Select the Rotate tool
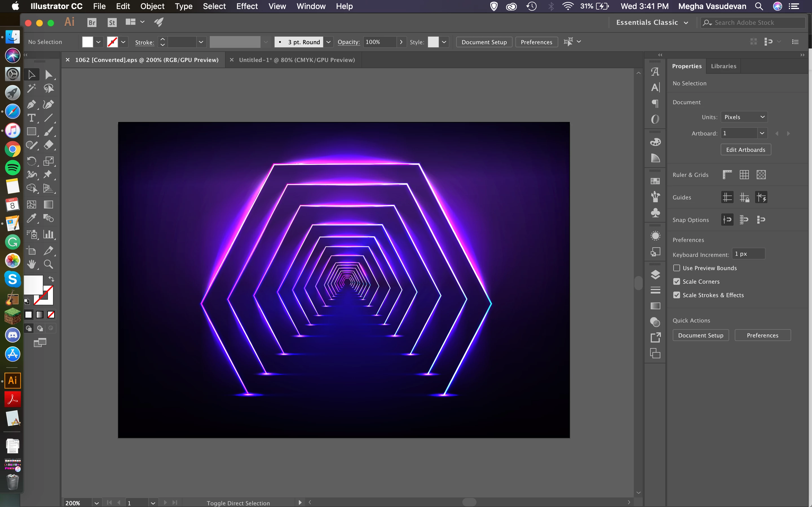 click(x=31, y=161)
